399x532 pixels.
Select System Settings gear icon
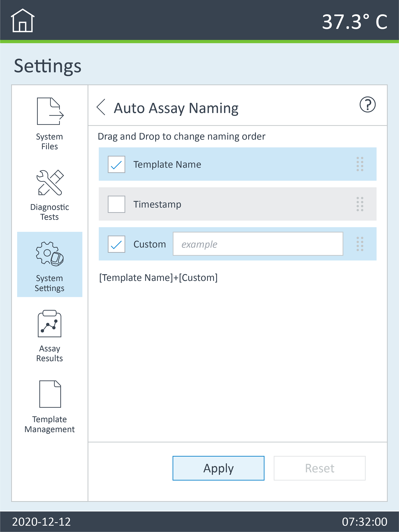point(50,254)
